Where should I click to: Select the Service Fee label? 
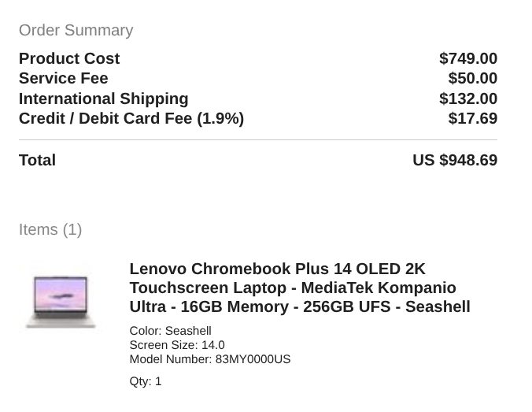(x=64, y=78)
